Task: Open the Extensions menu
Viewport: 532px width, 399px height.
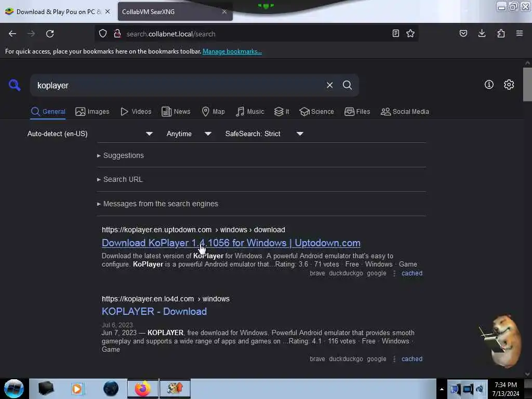Action: coord(501,33)
